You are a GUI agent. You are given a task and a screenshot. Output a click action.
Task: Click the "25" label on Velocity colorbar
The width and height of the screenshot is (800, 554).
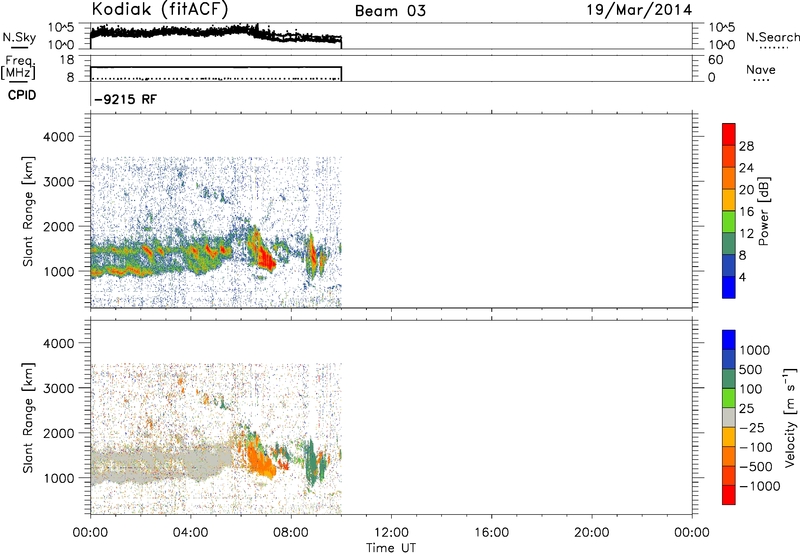pos(746,409)
